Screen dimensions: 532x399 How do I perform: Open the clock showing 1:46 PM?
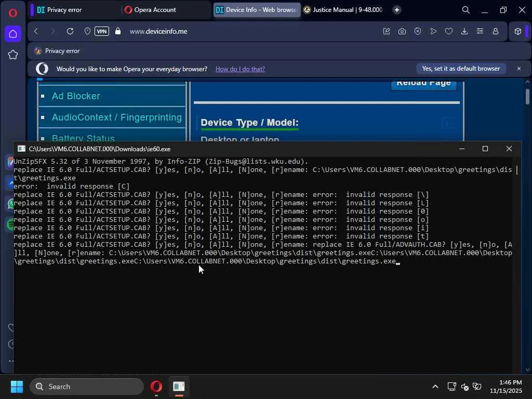[506, 387]
